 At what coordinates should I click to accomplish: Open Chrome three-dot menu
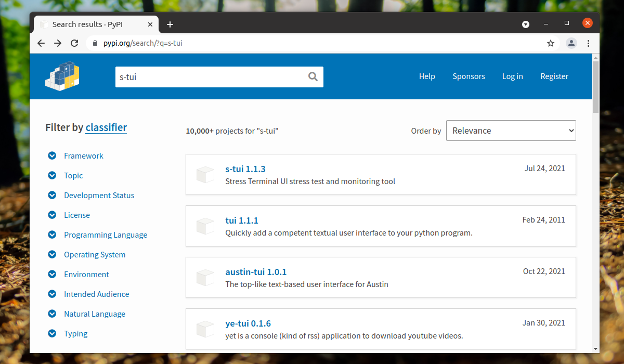588,43
